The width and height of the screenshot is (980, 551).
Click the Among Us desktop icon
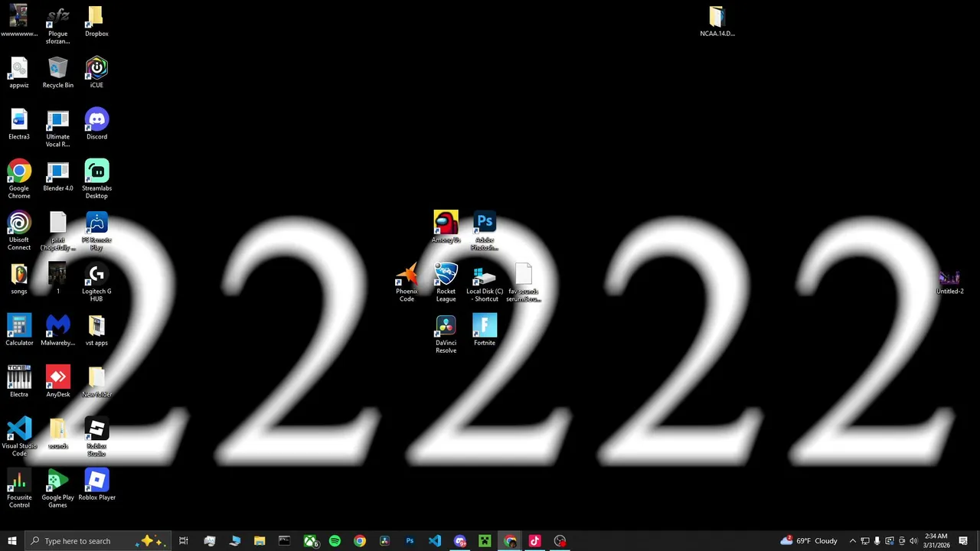click(446, 227)
